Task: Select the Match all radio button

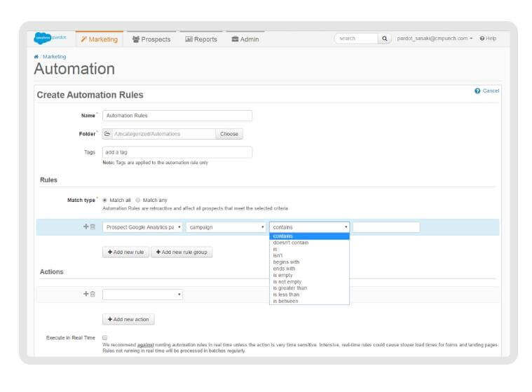Action: pos(105,200)
